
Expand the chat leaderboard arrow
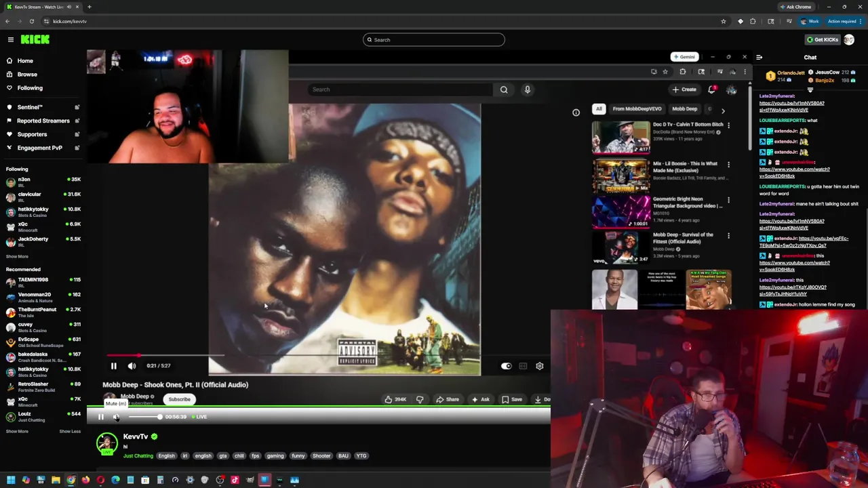coord(810,89)
